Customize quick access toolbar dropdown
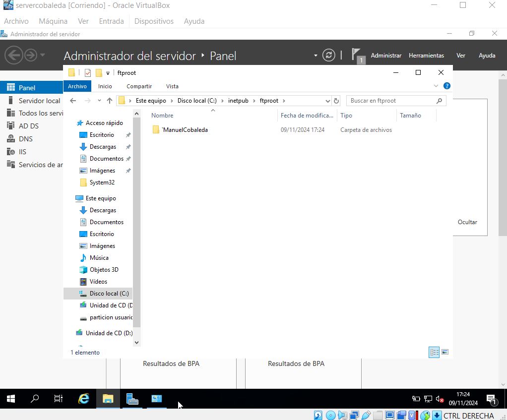The image size is (507, 420). [108, 73]
